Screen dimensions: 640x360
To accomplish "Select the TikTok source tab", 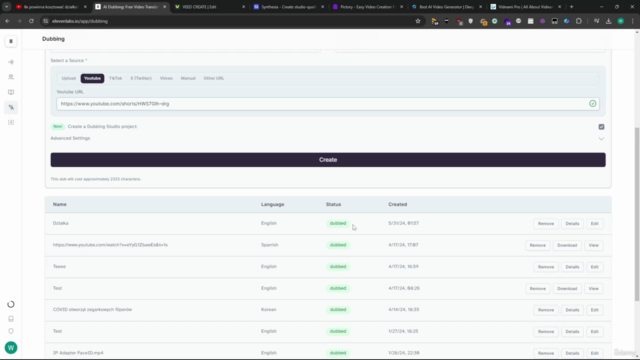I will 116,78.
